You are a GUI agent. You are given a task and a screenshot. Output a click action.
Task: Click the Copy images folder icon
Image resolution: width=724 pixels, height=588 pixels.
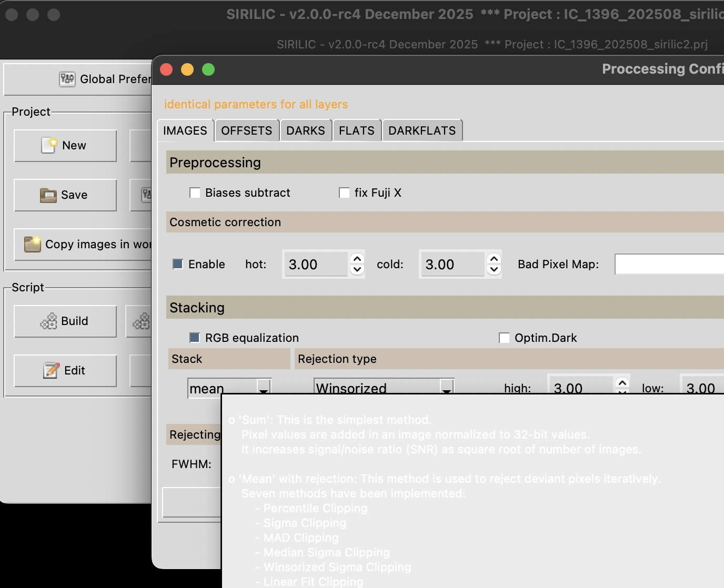33,244
